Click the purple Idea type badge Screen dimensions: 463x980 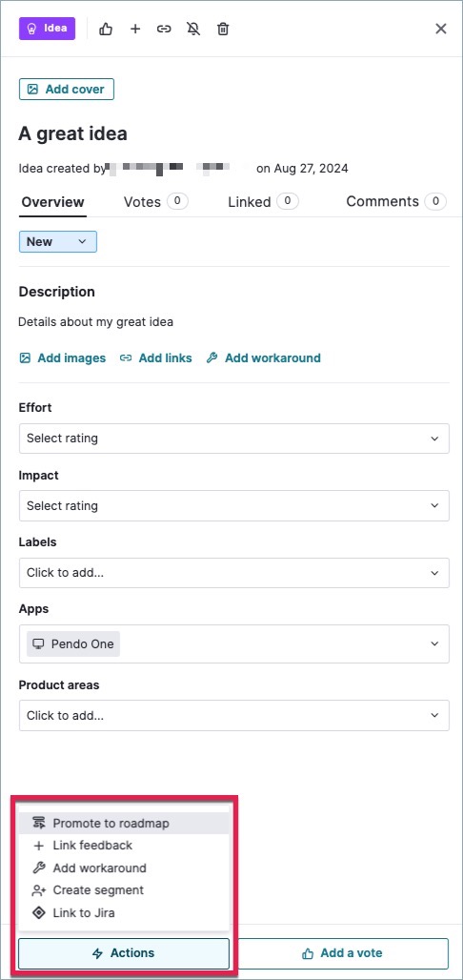[x=48, y=29]
